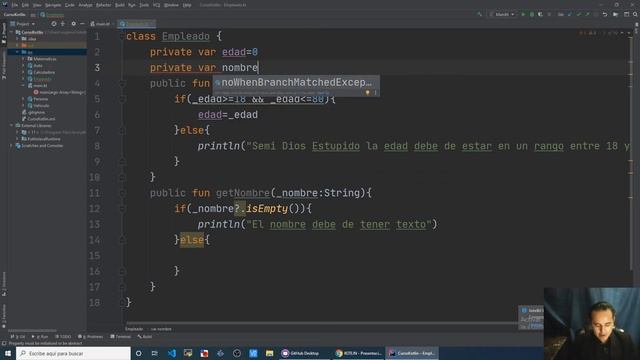Viewport: 640px width, 360px height.
Task: Expand the .idea folder in project tree
Action: coord(18,39)
